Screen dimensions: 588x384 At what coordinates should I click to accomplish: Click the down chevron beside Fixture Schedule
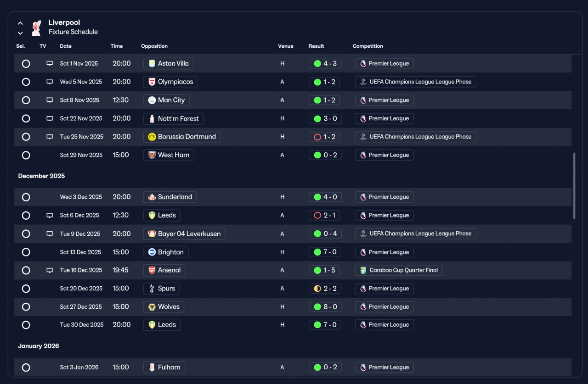point(20,33)
